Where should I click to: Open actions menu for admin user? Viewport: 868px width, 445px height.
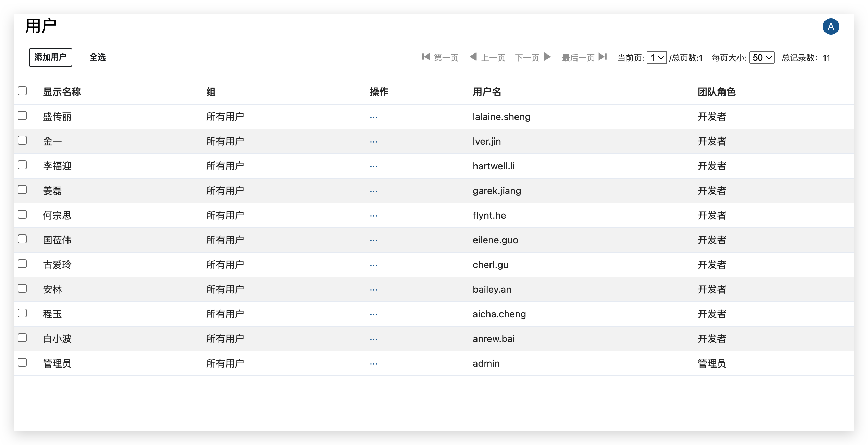click(x=373, y=364)
